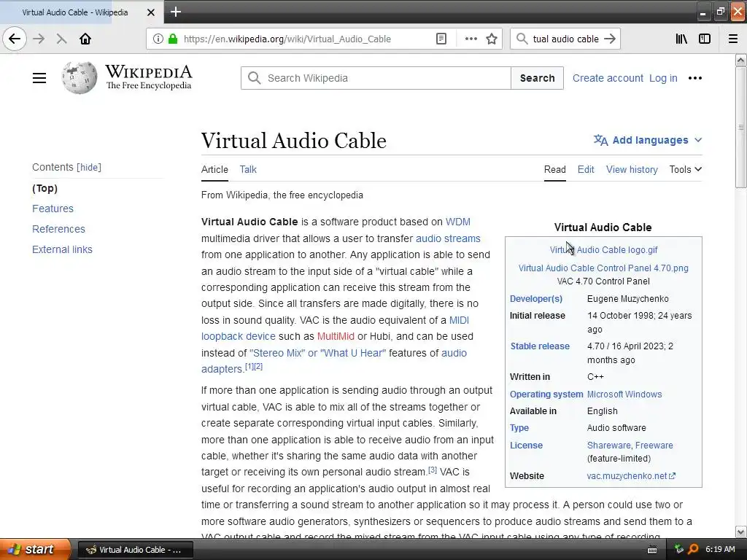This screenshot has width=747, height=560.
Task: Open Control Panel 4.70.png image link
Action: pyautogui.click(x=603, y=268)
